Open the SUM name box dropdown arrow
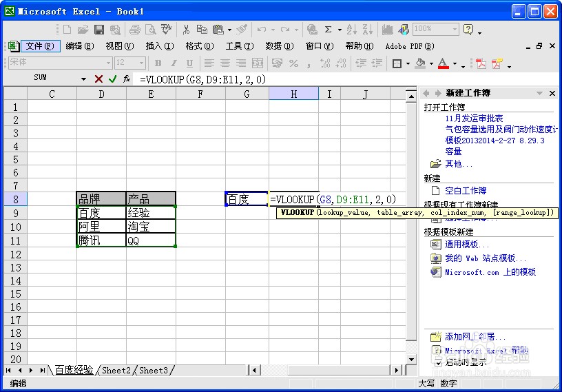The height and width of the screenshot is (392, 562). [84, 79]
